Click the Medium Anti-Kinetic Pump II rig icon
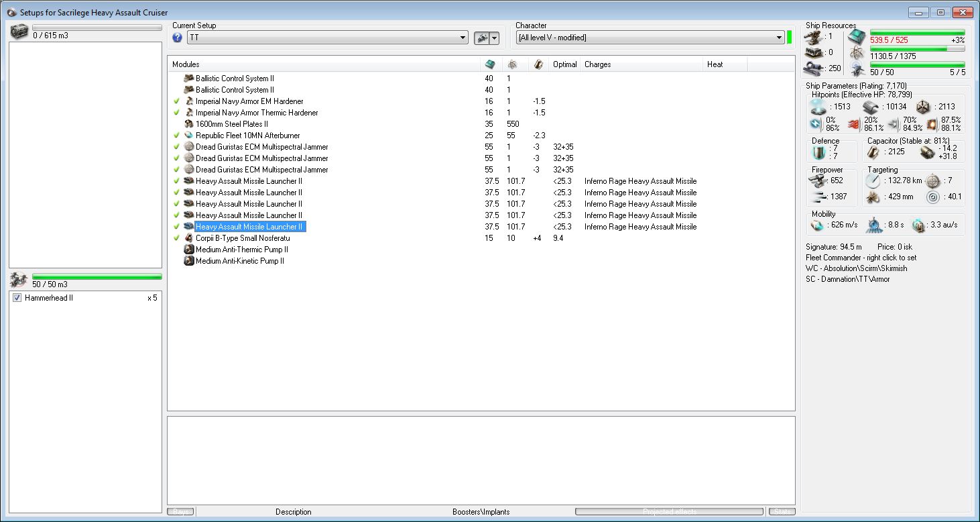 (189, 261)
